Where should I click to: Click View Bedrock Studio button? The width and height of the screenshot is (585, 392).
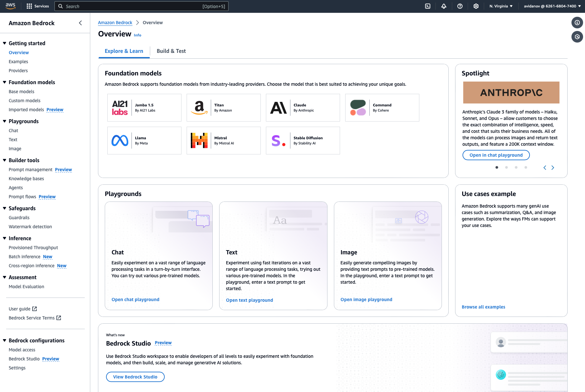point(135,377)
